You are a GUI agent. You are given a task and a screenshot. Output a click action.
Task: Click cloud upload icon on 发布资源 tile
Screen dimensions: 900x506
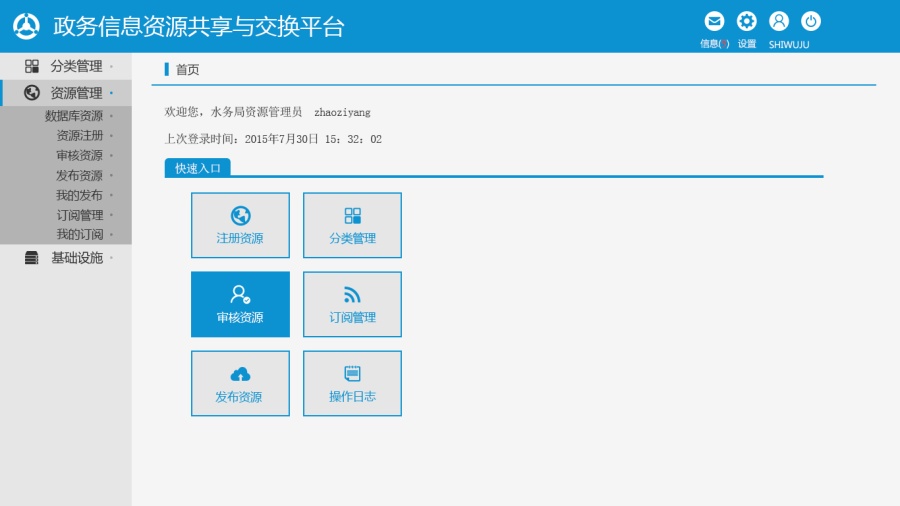[240, 374]
